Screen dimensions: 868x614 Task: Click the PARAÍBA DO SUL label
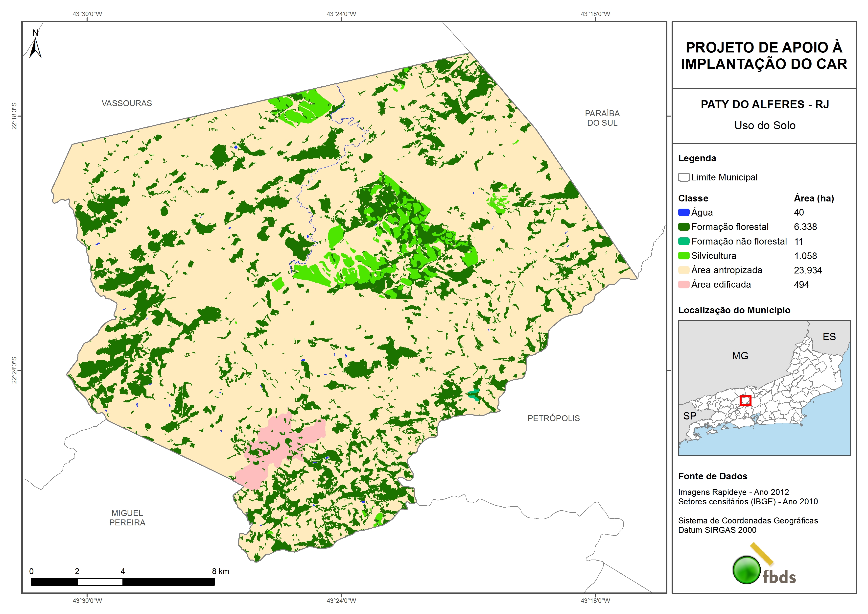602,118
